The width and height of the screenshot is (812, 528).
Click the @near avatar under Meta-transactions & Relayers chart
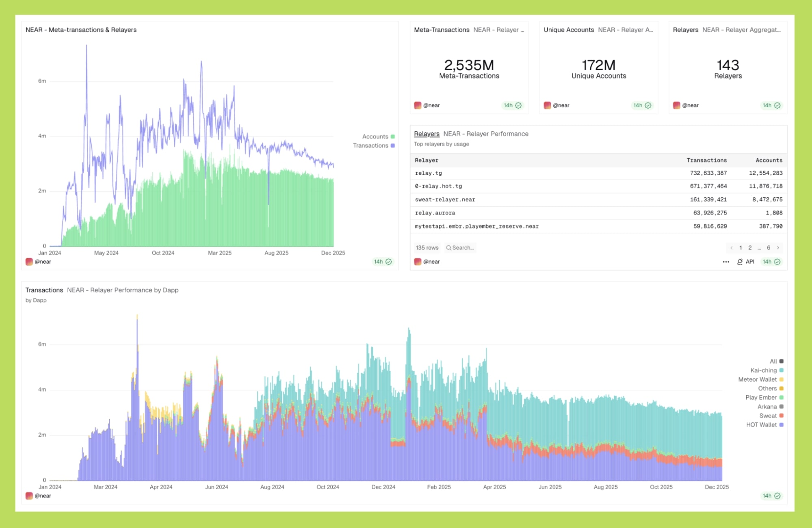[29, 262]
